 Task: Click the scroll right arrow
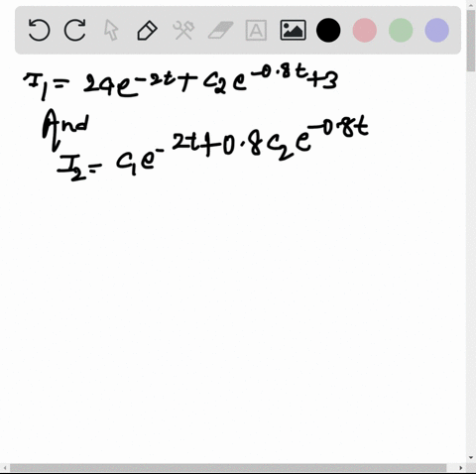click(x=461, y=468)
